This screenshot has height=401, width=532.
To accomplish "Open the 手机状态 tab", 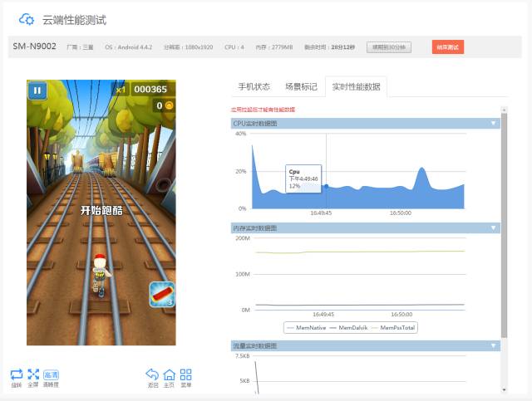I will (x=254, y=87).
